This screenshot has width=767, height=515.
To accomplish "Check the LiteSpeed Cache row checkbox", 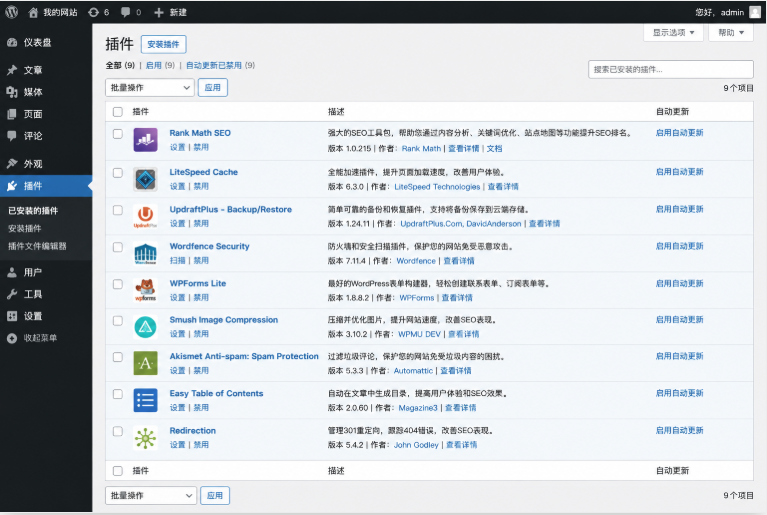I will tap(118, 173).
